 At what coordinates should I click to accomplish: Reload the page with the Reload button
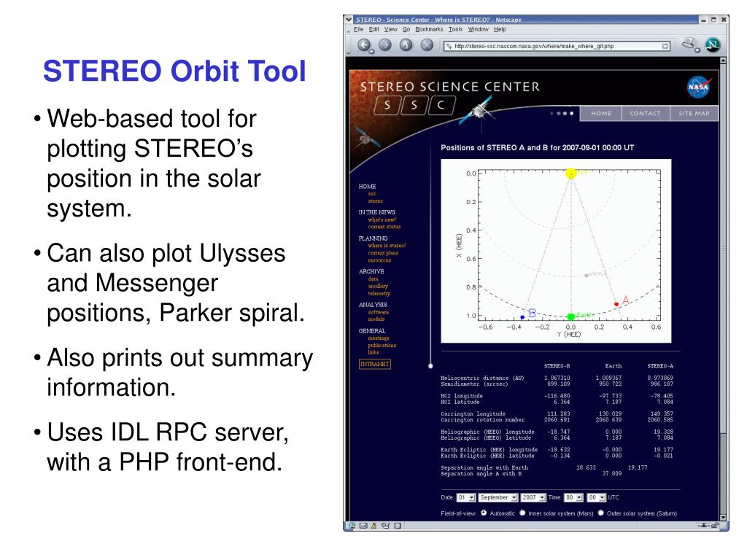pos(406,45)
